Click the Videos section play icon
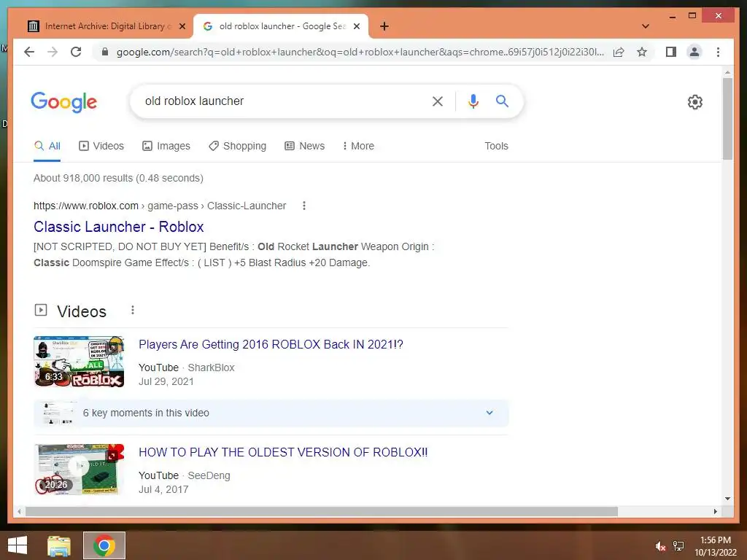The image size is (747, 560). coord(41,311)
